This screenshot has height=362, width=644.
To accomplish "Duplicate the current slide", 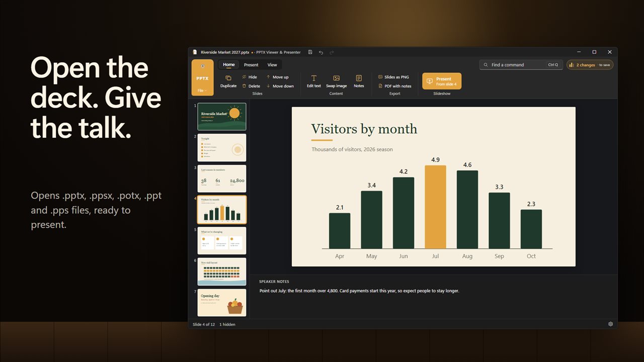I will coord(228,81).
